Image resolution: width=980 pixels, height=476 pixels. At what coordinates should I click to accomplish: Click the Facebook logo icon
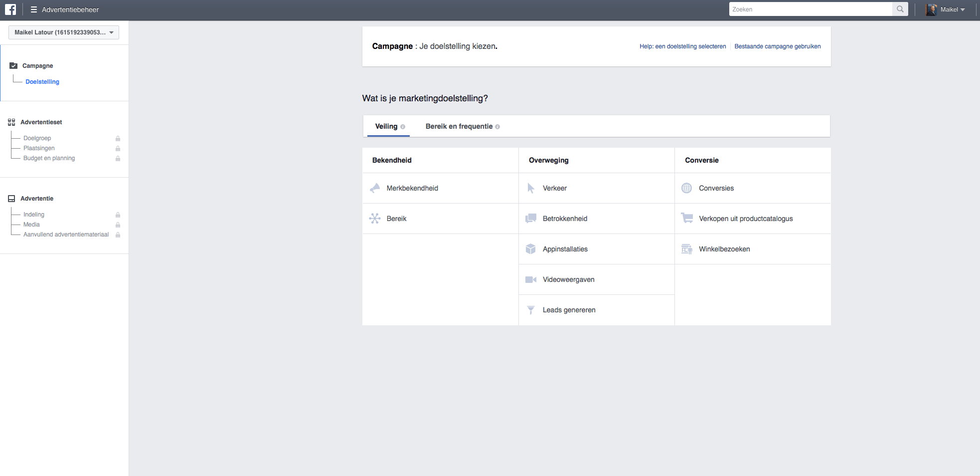(10, 9)
